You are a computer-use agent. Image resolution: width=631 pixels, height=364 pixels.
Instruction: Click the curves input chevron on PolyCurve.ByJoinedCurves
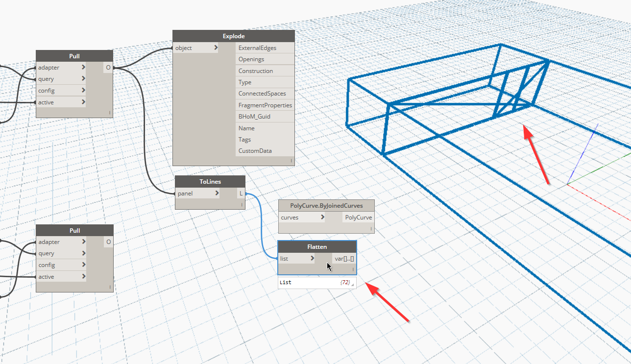(322, 217)
